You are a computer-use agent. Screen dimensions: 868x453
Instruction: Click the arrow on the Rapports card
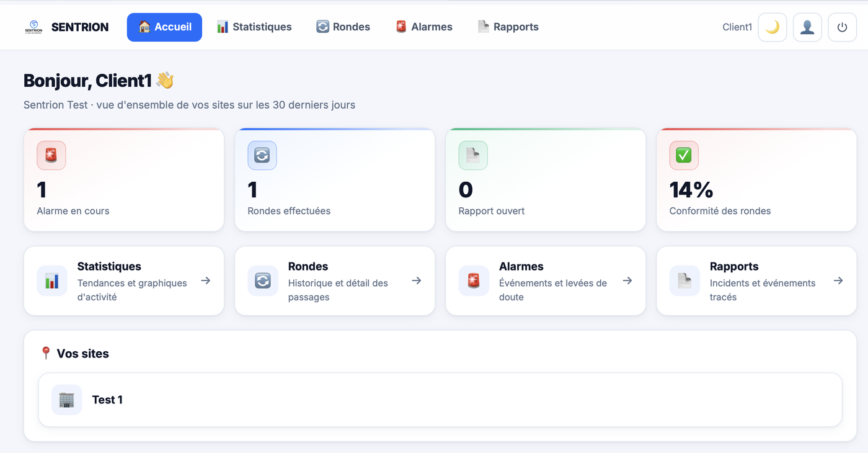838,280
